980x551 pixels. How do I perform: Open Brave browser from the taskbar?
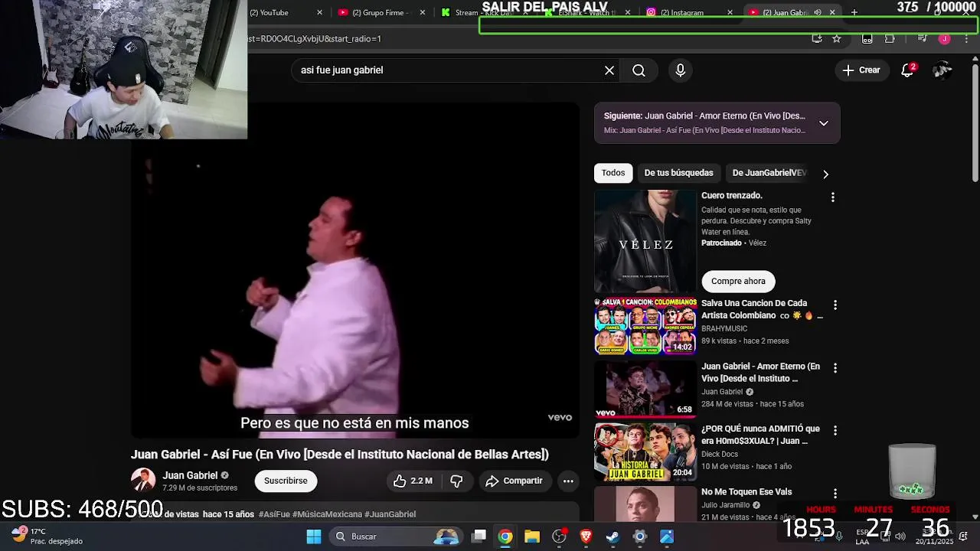(x=586, y=536)
